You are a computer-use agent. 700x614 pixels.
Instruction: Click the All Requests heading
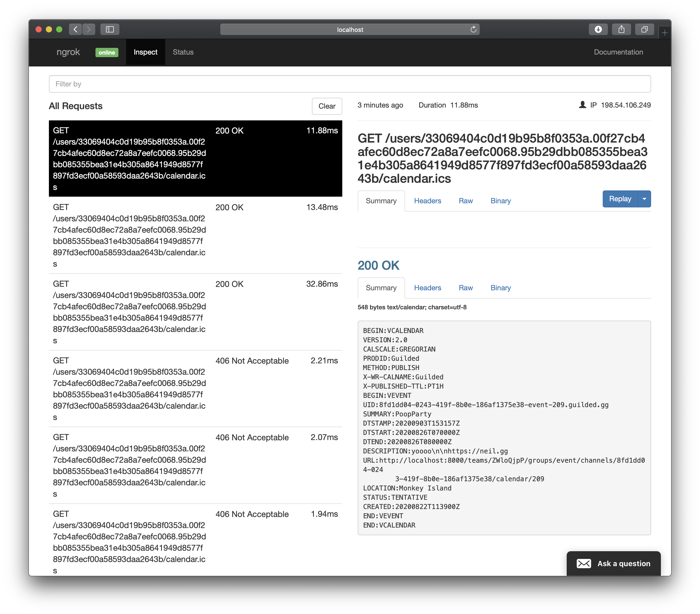tap(76, 106)
